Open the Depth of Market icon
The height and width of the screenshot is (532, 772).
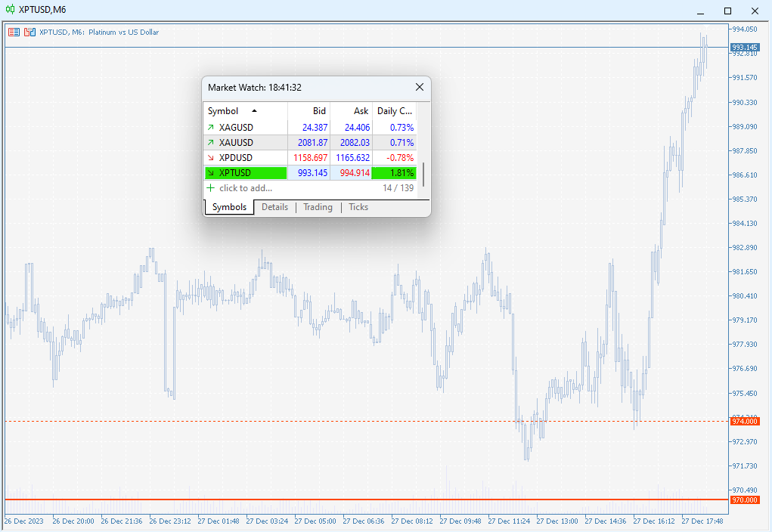tap(29, 32)
